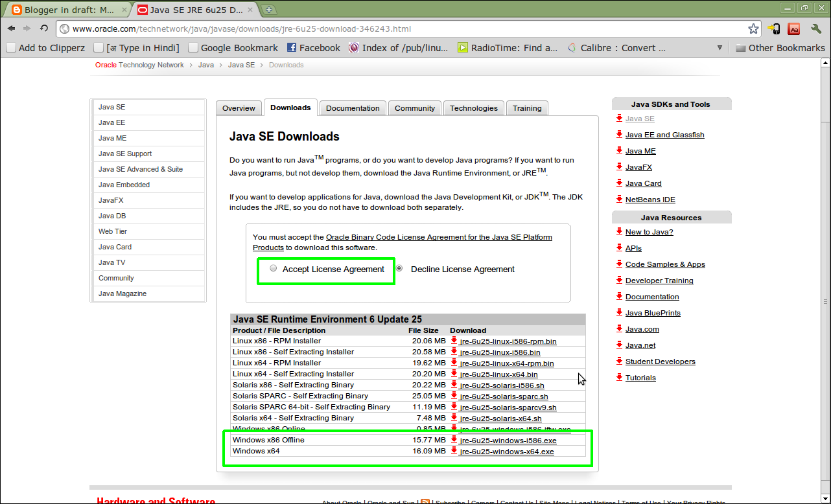Click Solaris SPARC 64-bit - Self Extracting Binary text
This screenshot has height=504, width=831.
pyautogui.click(x=311, y=407)
